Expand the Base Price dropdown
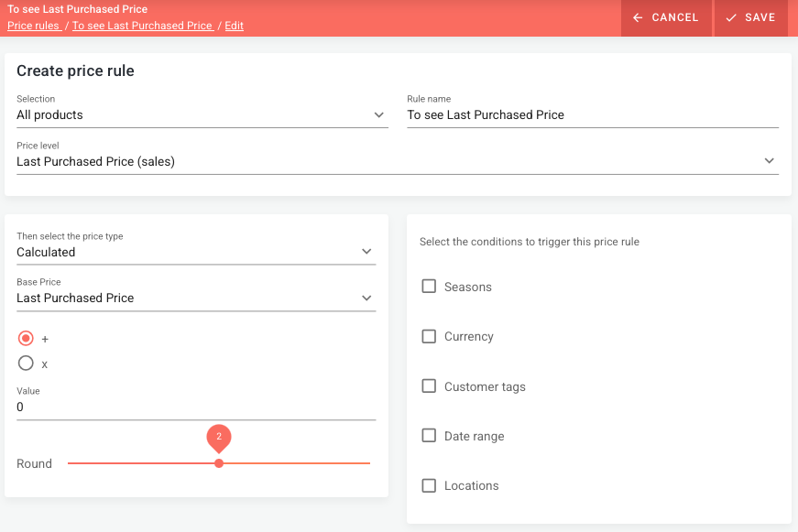This screenshot has height=532, width=798. (x=366, y=298)
